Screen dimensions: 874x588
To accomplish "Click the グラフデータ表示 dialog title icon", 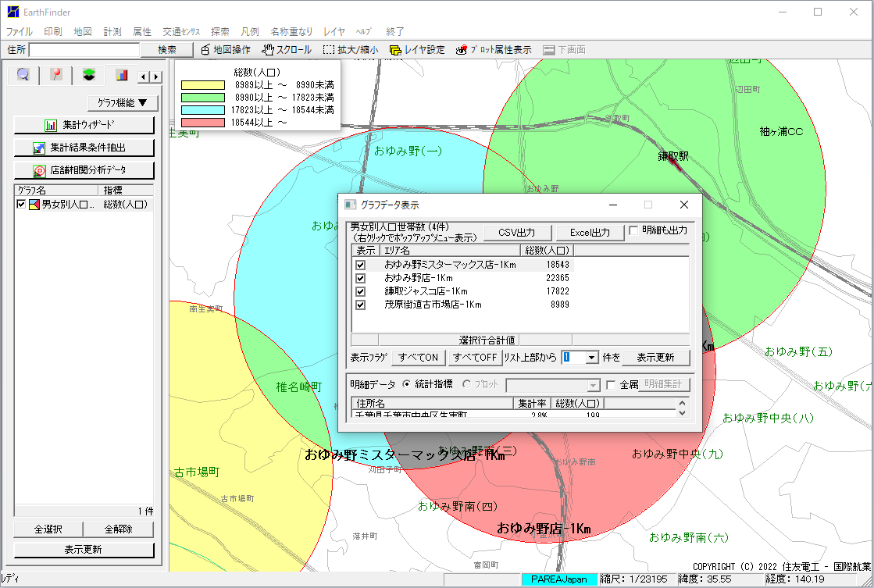I will (350, 205).
